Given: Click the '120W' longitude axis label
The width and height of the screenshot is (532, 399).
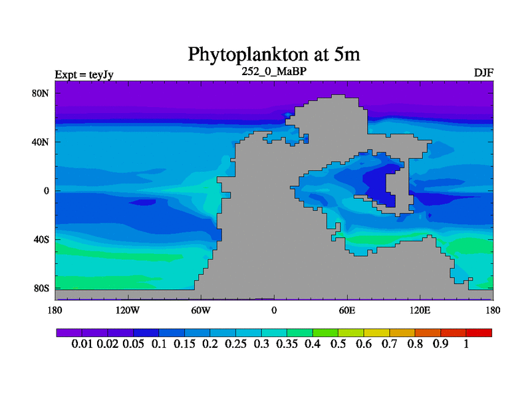Looking at the screenshot, I should pyautogui.click(x=128, y=310).
